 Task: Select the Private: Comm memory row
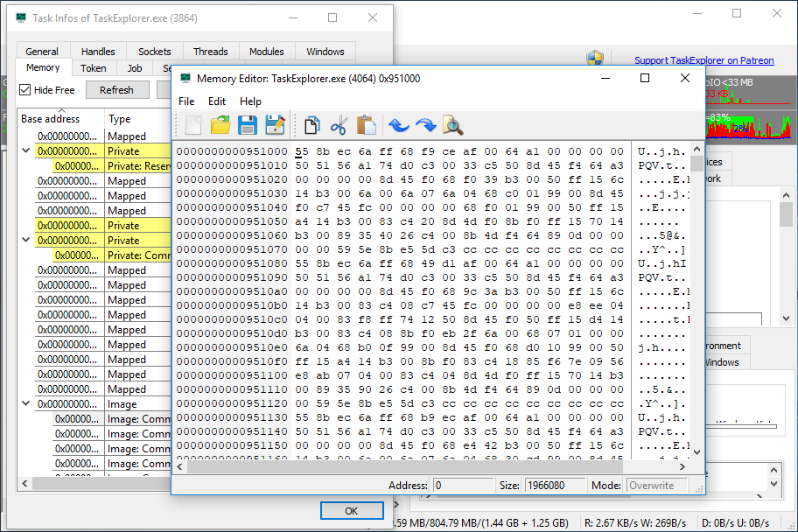click(112, 255)
